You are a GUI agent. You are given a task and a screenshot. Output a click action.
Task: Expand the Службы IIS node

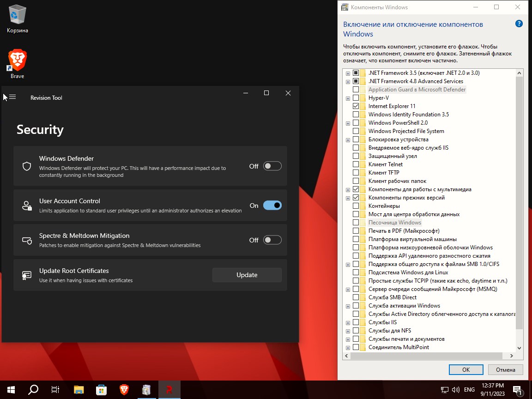tap(347, 322)
